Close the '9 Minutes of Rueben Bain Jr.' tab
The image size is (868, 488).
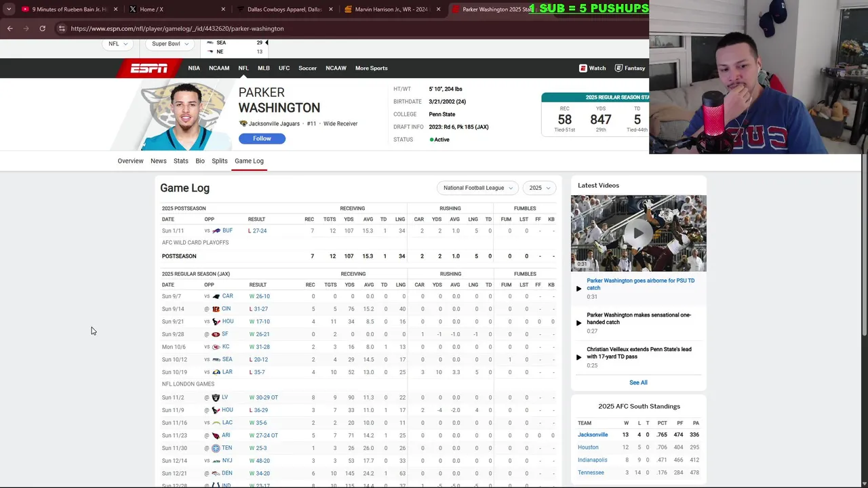point(115,9)
